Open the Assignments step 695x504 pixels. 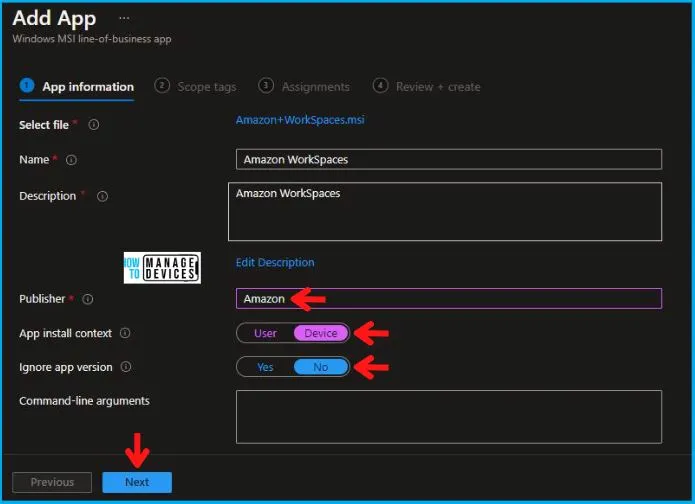pyautogui.click(x=304, y=86)
